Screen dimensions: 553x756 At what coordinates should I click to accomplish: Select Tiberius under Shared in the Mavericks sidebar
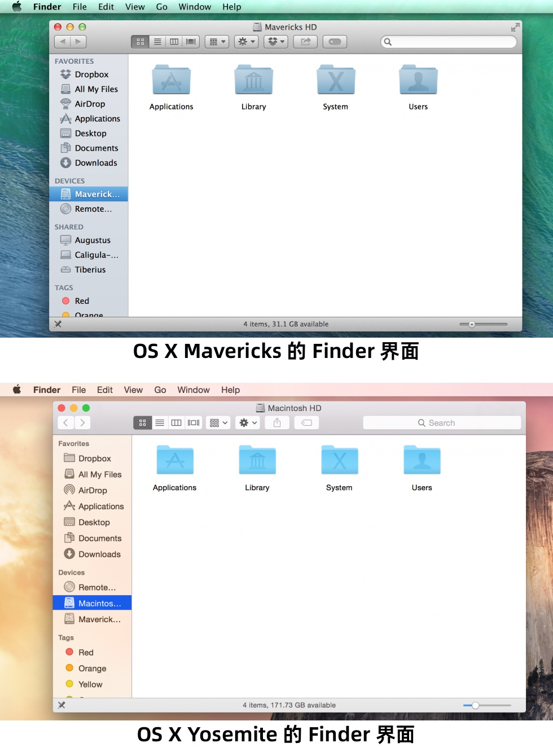tap(90, 270)
